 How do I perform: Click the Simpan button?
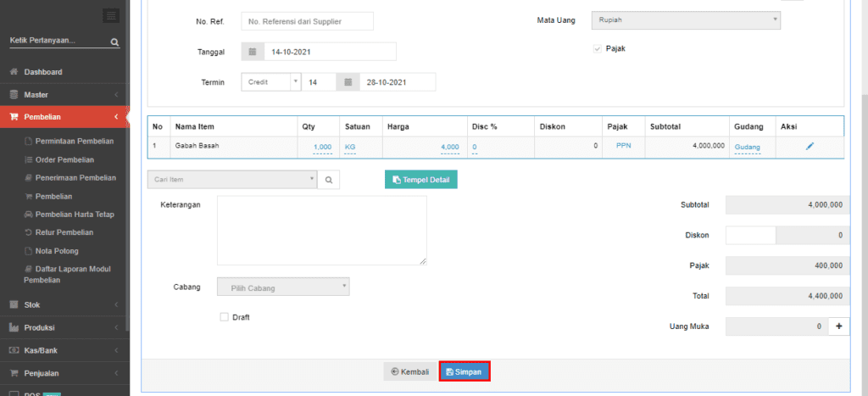(465, 371)
